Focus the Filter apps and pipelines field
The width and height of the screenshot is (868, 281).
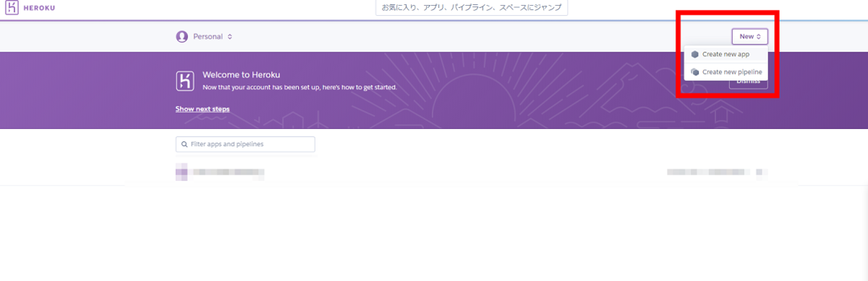(245, 144)
